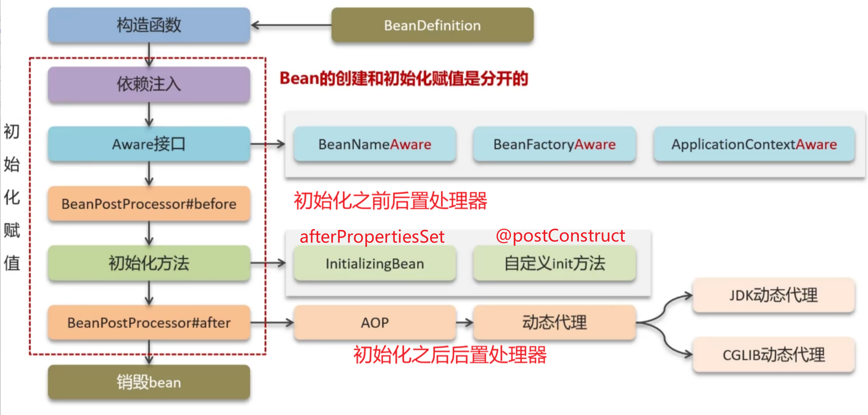Select the InitializingBean box
868x415 pixels.
pyautogui.click(x=375, y=264)
